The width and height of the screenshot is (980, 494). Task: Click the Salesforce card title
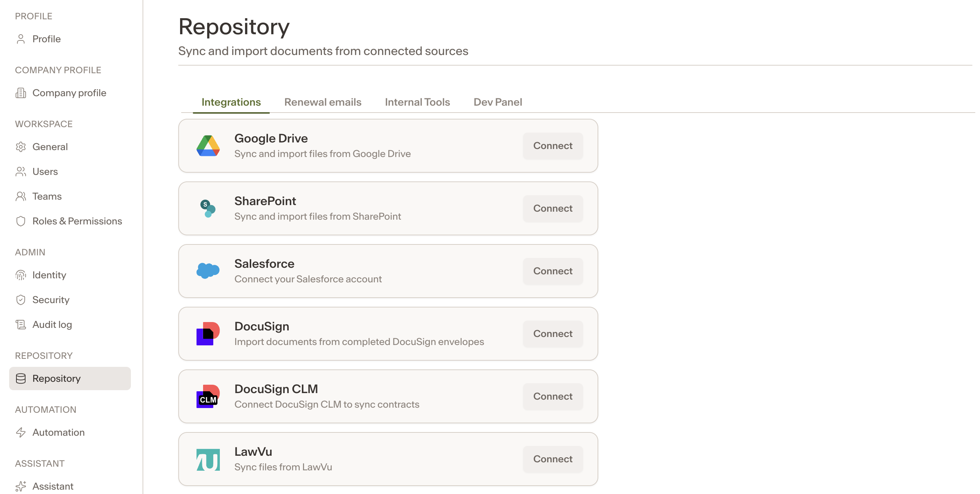[264, 264]
